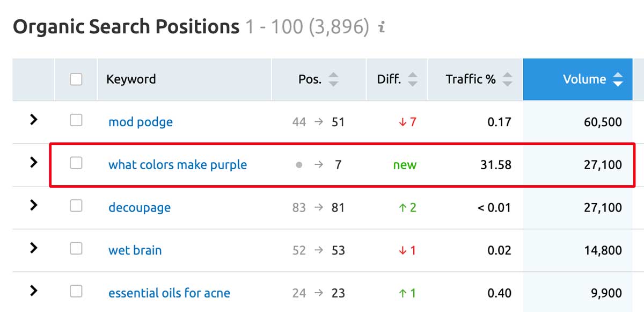This screenshot has height=312, width=644.
Task: Sort by Traffic % column arrows icon
Action: 507,79
